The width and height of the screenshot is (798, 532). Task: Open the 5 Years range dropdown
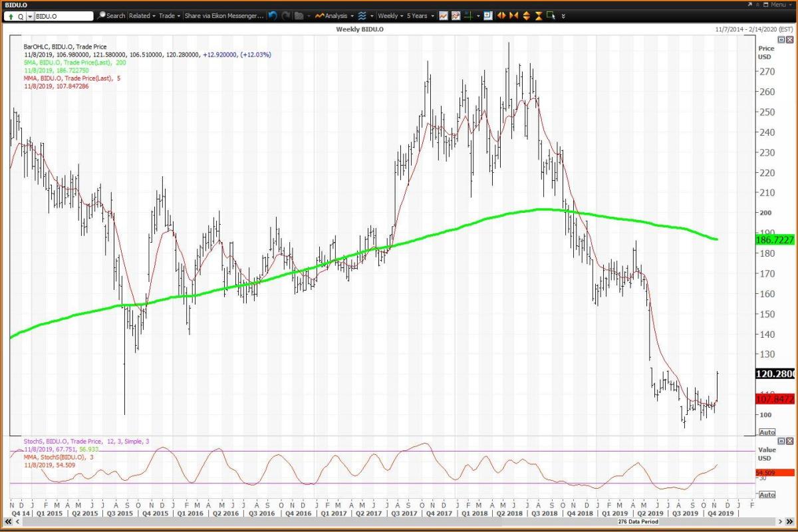tap(420, 15)
